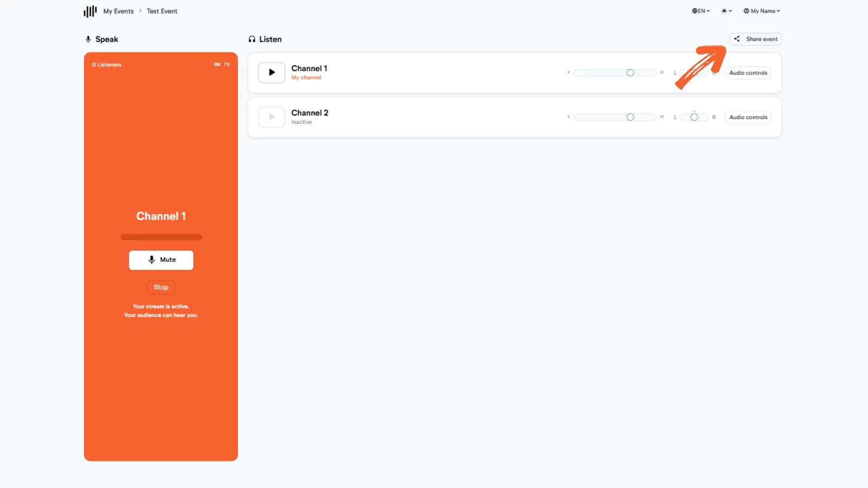
Task: Open Audio controls for Channel 1
Action: (748, 73)
